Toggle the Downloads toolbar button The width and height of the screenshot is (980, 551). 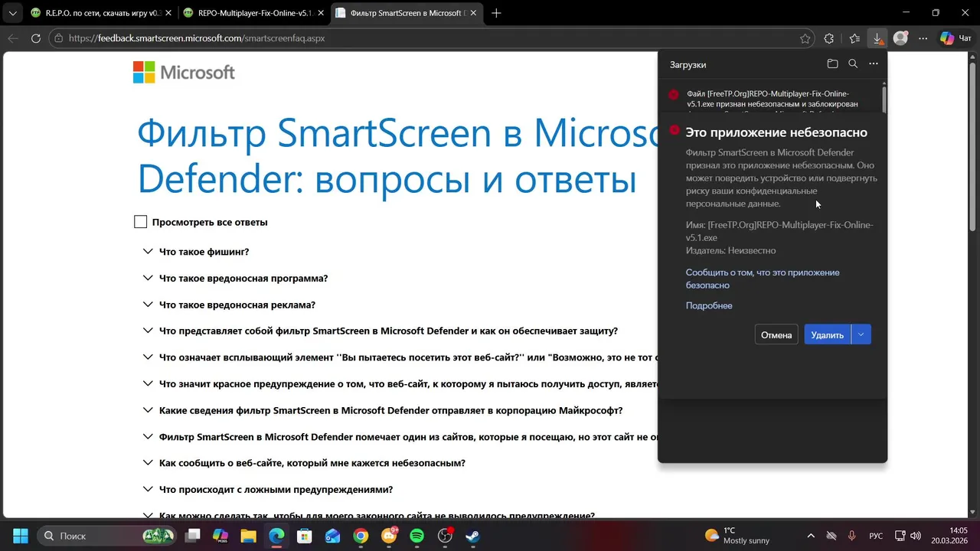(877, 38)
